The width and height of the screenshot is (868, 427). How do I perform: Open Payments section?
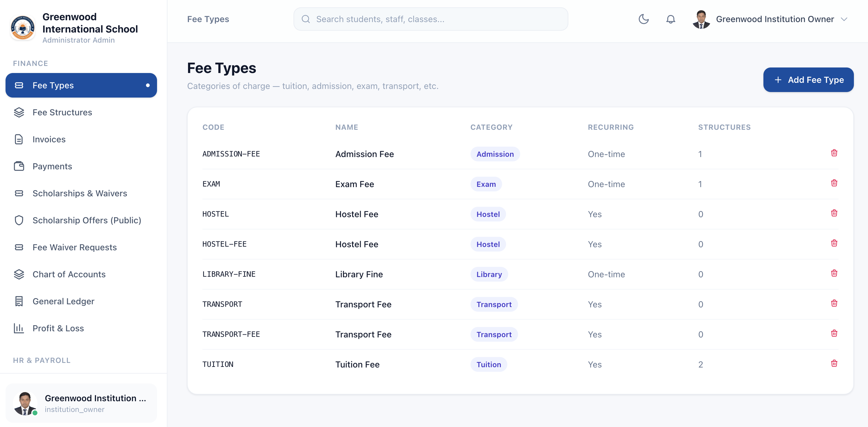pos(81,166)
